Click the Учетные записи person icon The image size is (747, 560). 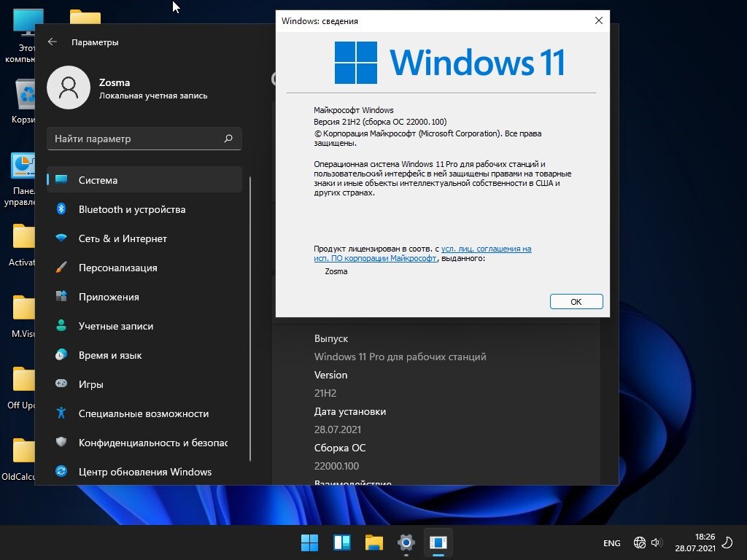click(x=61, y=325)
